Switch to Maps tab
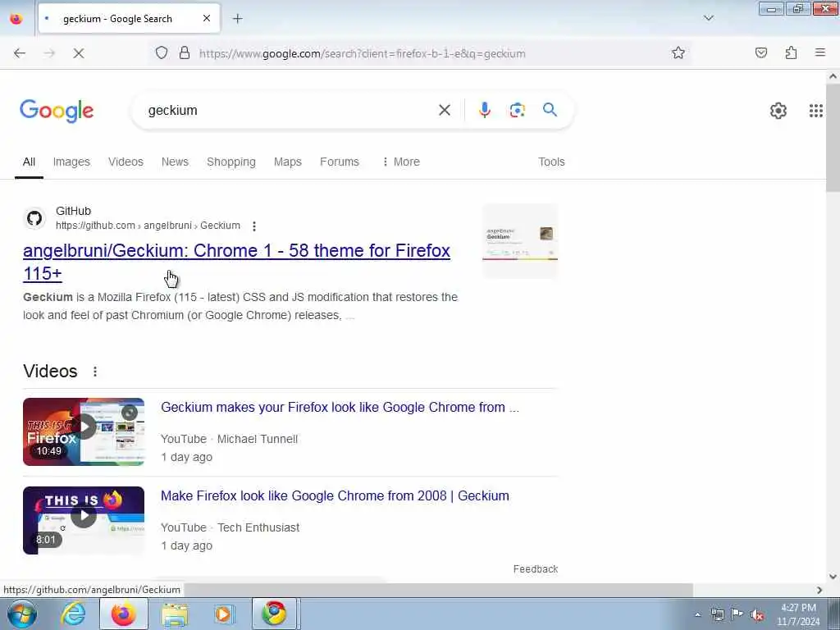Screen dimensions: 840x630 288,162
